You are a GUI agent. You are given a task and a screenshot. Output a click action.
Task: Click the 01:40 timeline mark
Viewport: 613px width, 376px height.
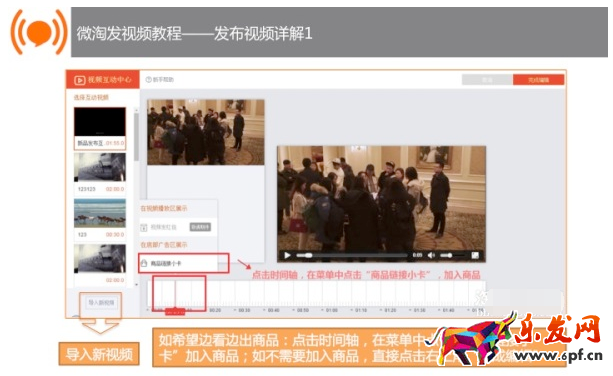(448, 310)
